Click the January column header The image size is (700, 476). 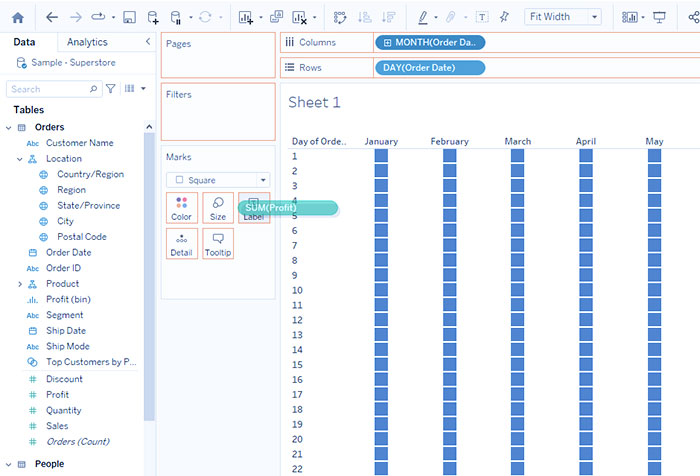(381, 142)
